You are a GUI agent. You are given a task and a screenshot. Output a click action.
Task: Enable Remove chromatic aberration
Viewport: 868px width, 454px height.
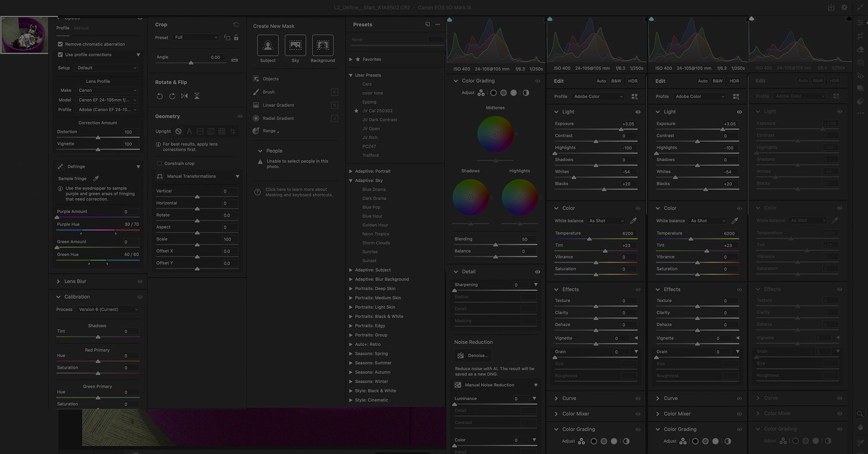(60, 44)
